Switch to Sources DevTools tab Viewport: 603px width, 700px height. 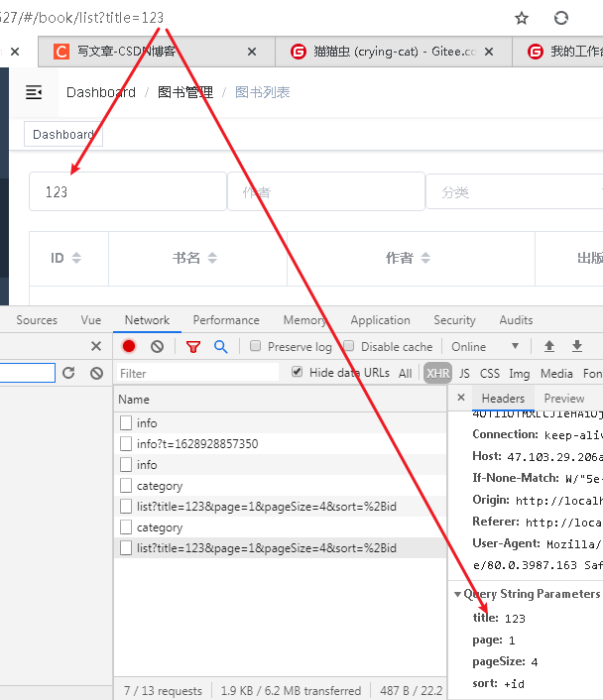[x=37, y=320]
